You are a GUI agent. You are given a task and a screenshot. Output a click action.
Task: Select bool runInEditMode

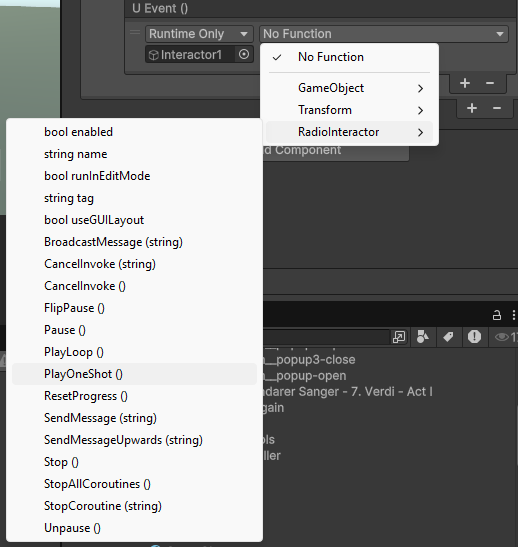pyautogui.click(x=134, y=176)
